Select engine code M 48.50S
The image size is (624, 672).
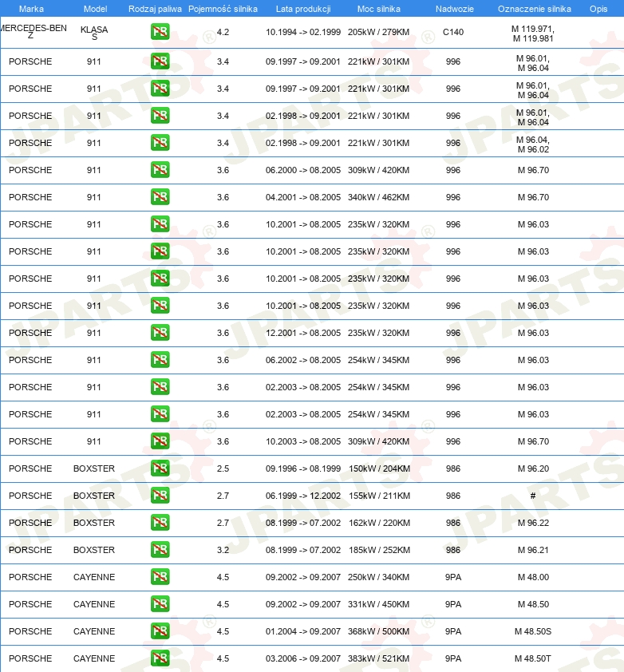click(x=533, y=631)
